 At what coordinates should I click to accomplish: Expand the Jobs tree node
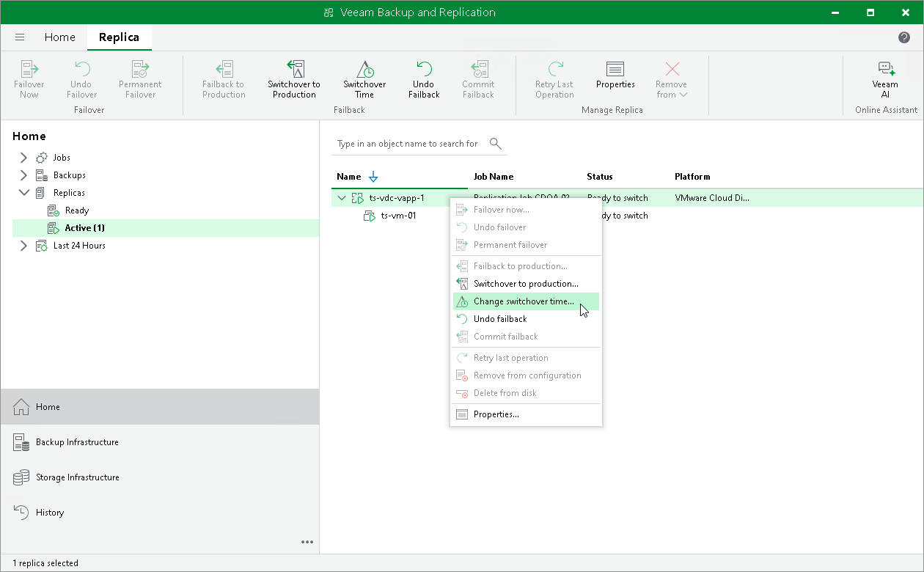point(23,158)
